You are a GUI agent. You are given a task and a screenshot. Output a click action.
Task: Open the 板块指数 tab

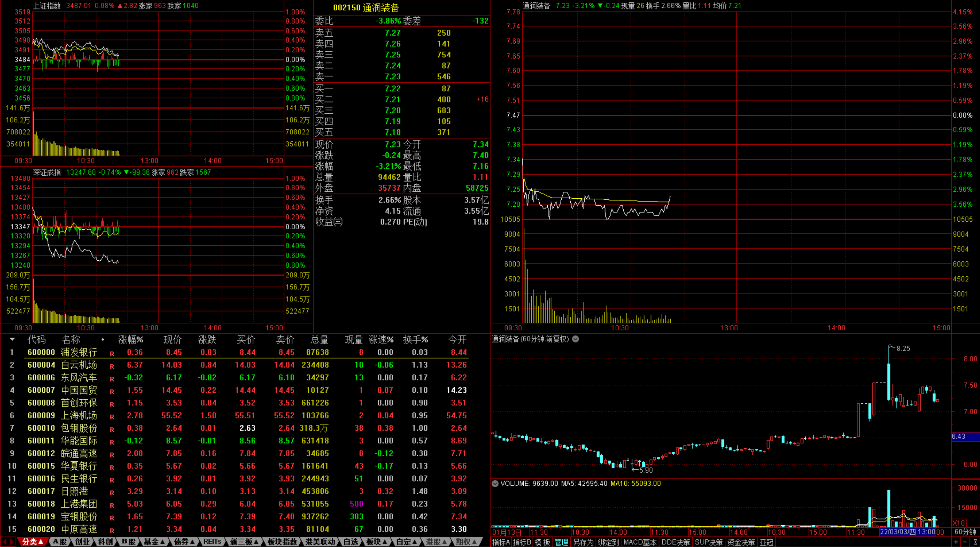[282, 542]
